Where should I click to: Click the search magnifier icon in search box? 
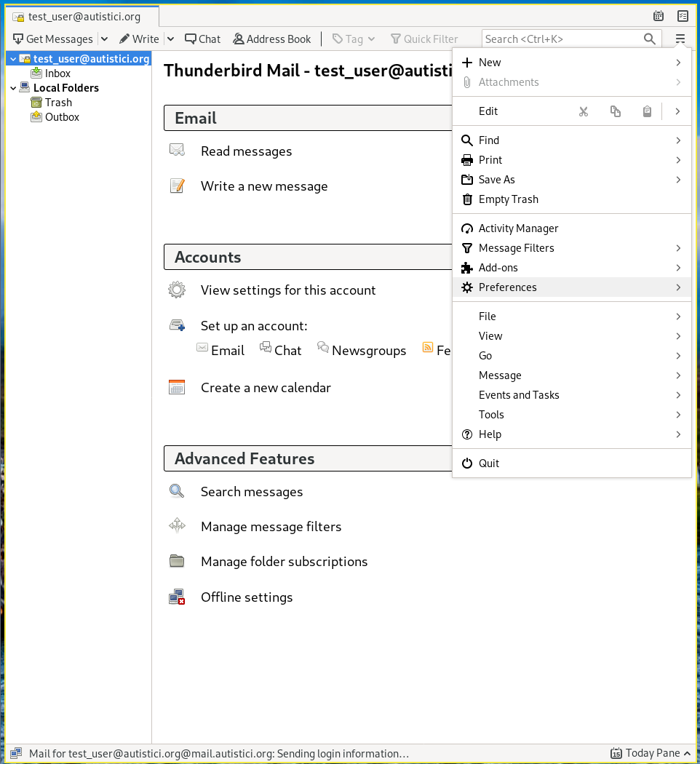point(650,39)
